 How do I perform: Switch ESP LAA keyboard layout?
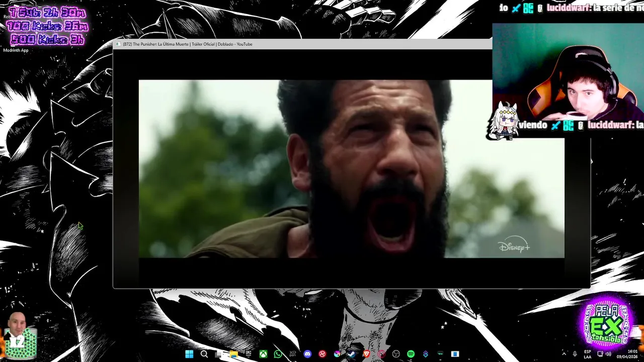click(x=588, y=354)
